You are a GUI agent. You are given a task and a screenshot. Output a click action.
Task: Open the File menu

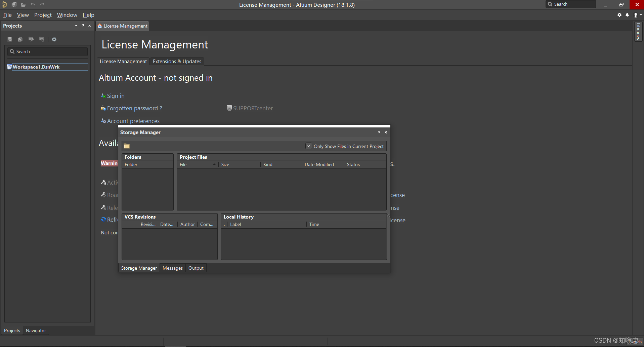coord(7,15)
